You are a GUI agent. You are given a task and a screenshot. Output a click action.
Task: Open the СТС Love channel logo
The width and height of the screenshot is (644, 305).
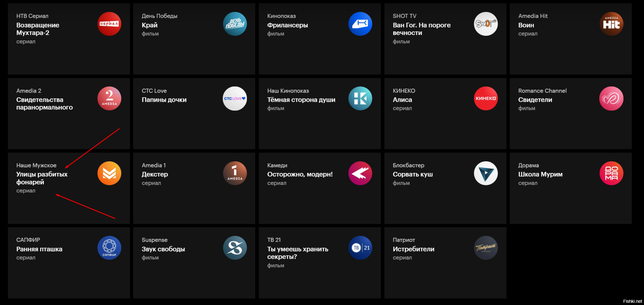coord(235,99)
